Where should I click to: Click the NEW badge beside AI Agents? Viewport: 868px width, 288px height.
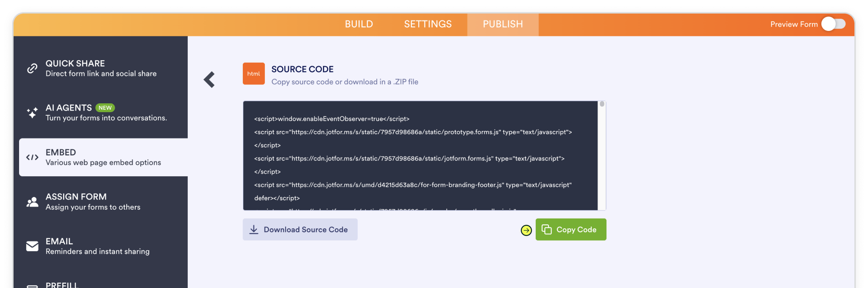pos(105,108)
